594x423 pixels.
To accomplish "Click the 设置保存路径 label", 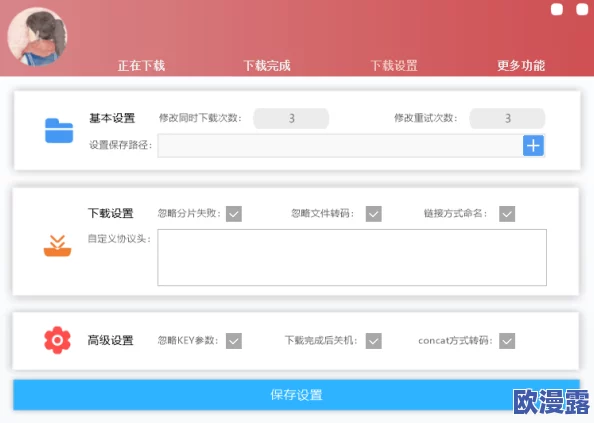I will tap(120, 145).
